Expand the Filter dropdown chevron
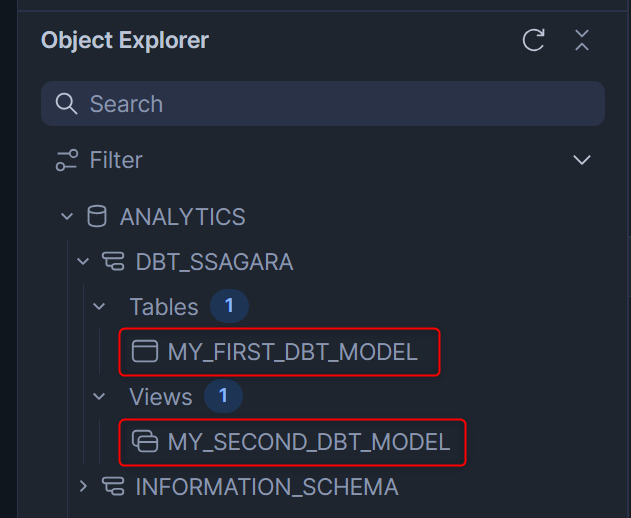631x518 pixels. click(582, 160)
